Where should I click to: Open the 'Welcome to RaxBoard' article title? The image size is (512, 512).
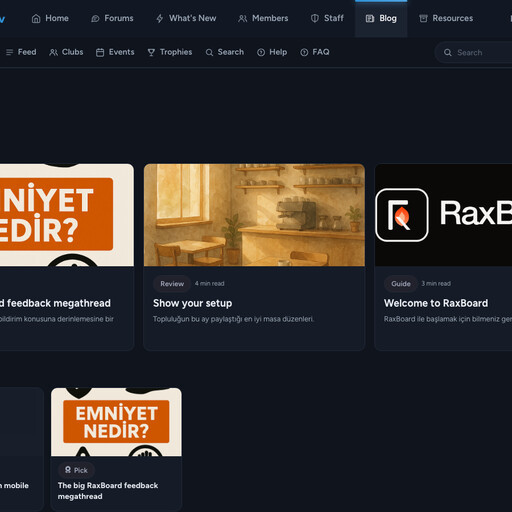click(436, 303)
